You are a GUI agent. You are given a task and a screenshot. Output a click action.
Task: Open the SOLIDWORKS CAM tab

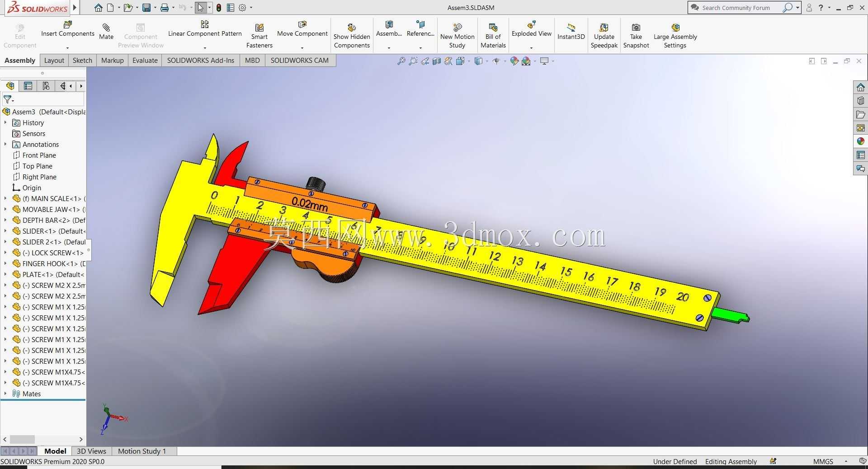click(300, 60)
